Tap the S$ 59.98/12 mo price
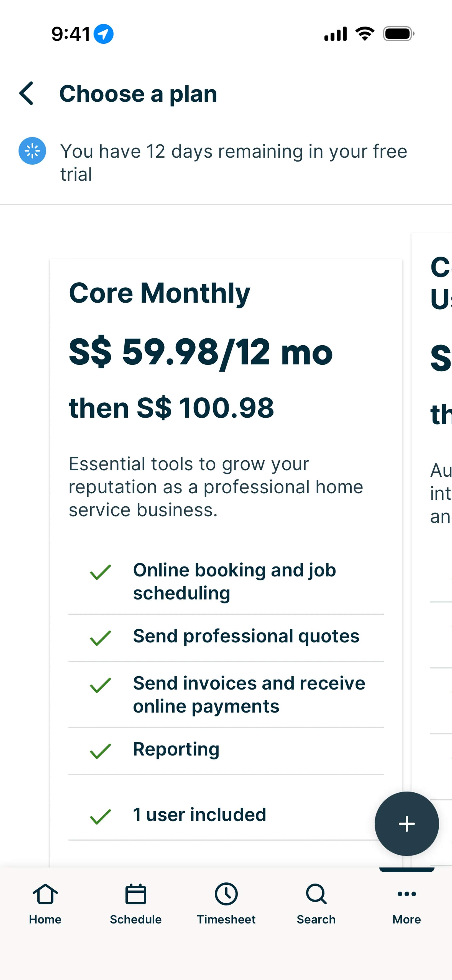452x980 pixels. coord(201,353)
